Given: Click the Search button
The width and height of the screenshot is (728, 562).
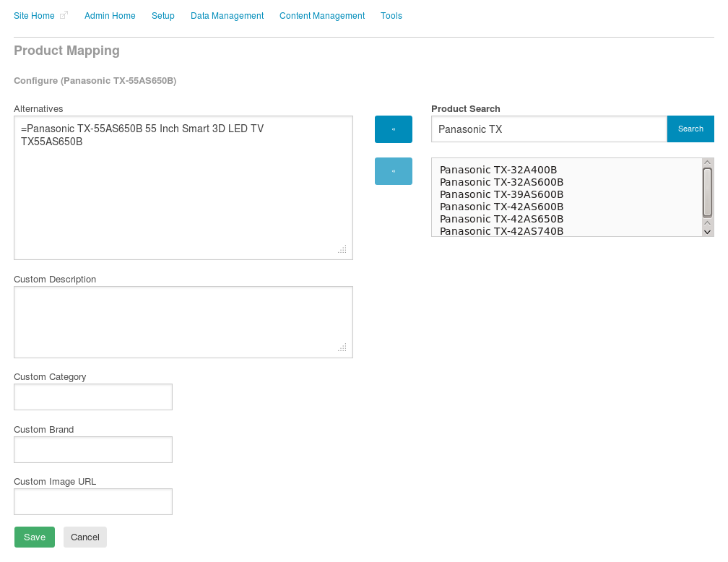Looking at the screenshot, I should pos(690,129).
